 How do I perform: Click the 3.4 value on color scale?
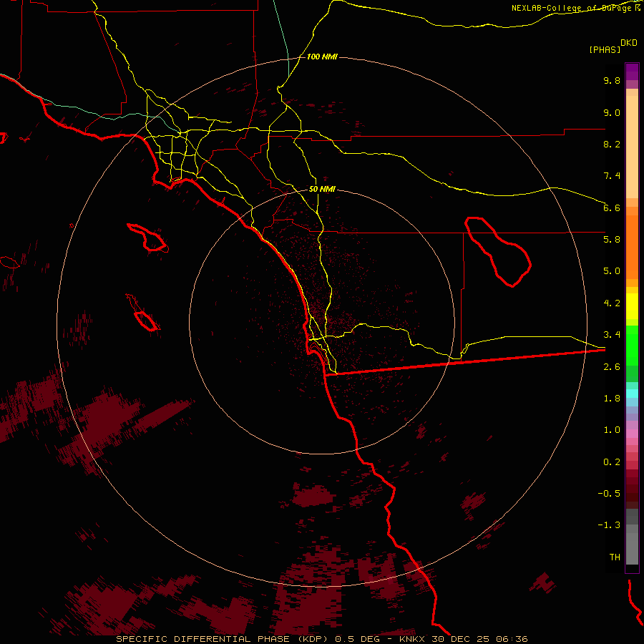tap(612, 335)
